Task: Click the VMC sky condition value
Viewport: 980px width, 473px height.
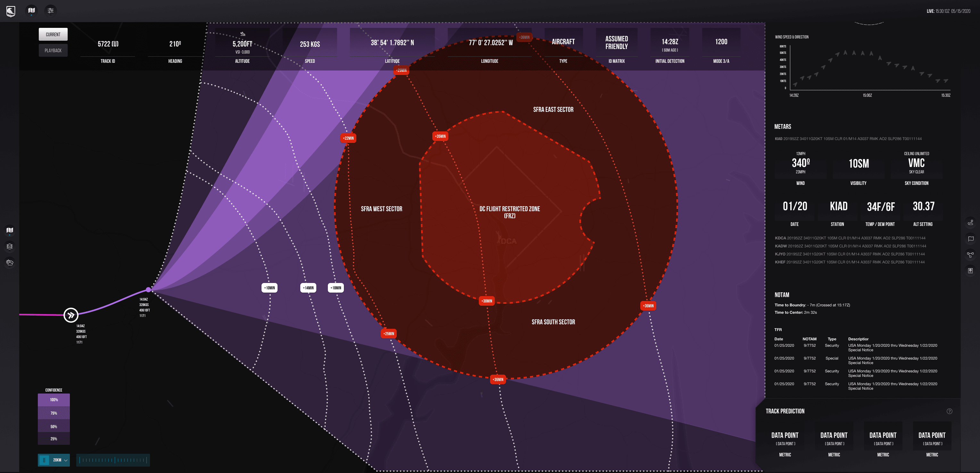Action: [x=917, y=163]
